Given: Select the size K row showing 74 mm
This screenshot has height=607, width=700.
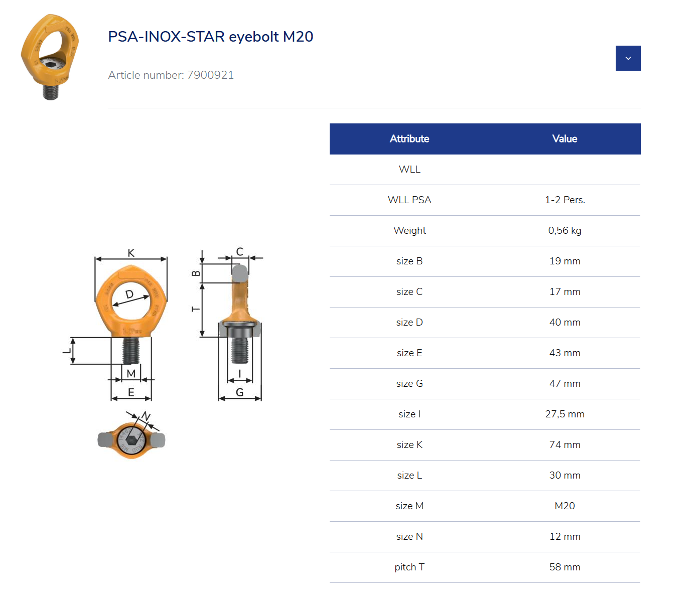Looking at the screenshot, I should coord(409,444).
